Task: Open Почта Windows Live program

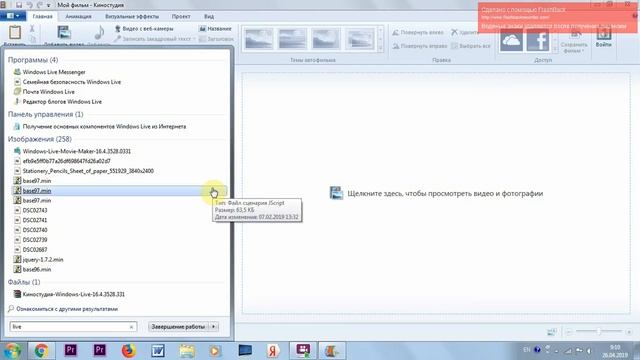Action: [44, 92]
